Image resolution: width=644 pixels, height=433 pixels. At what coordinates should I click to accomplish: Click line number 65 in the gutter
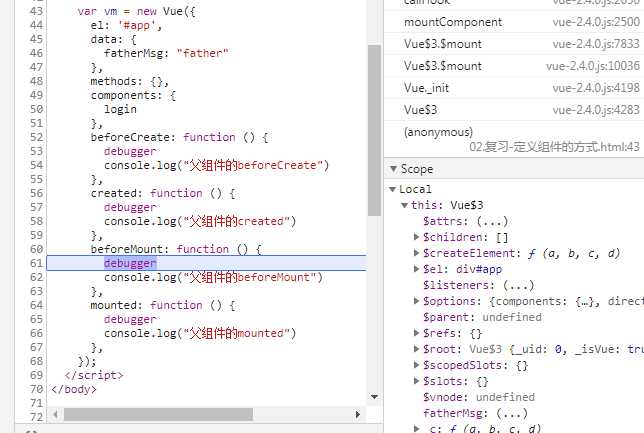pyautogui.click(x=36, y=319)
